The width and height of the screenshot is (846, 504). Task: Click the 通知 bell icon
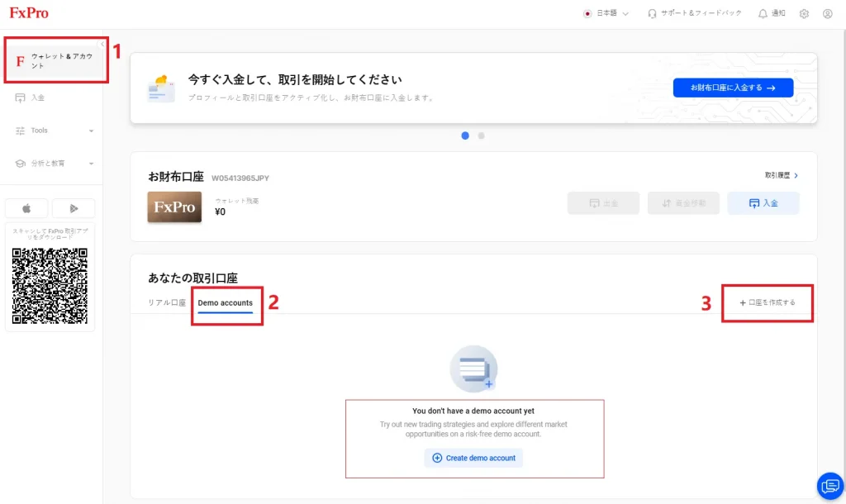pyautogui.click(x=763, y=14)
